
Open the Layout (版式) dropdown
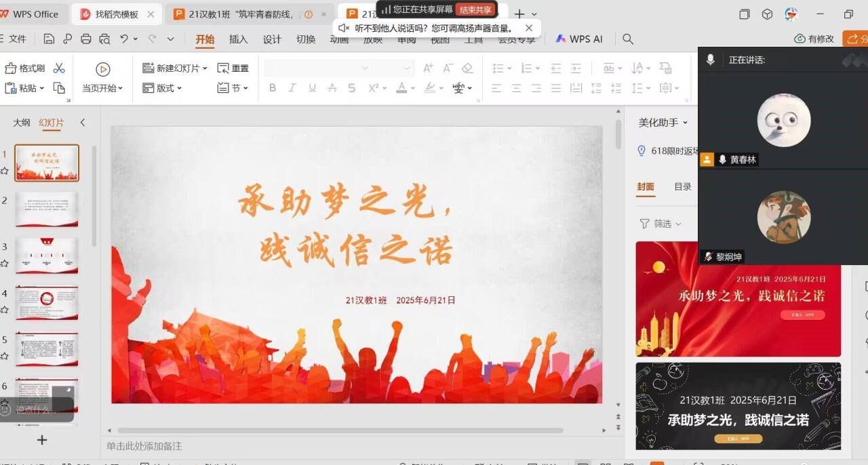162,88
